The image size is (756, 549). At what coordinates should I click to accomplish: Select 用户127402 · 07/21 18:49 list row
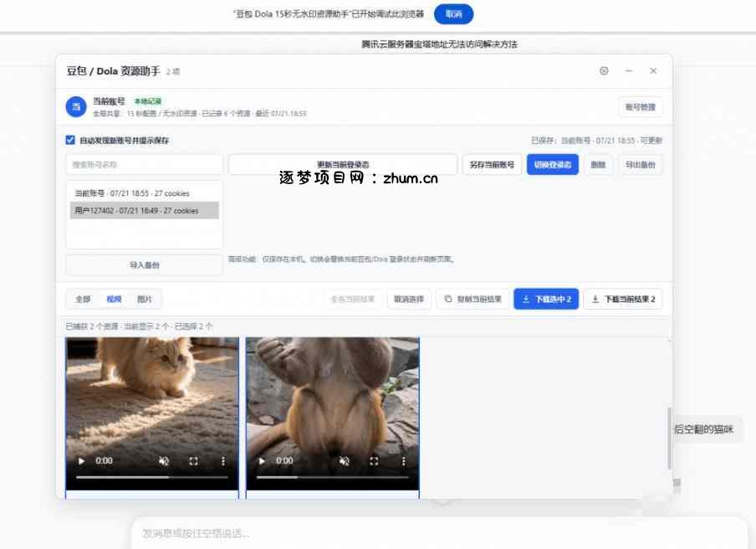pyautogui.click(x=144, y=210)
